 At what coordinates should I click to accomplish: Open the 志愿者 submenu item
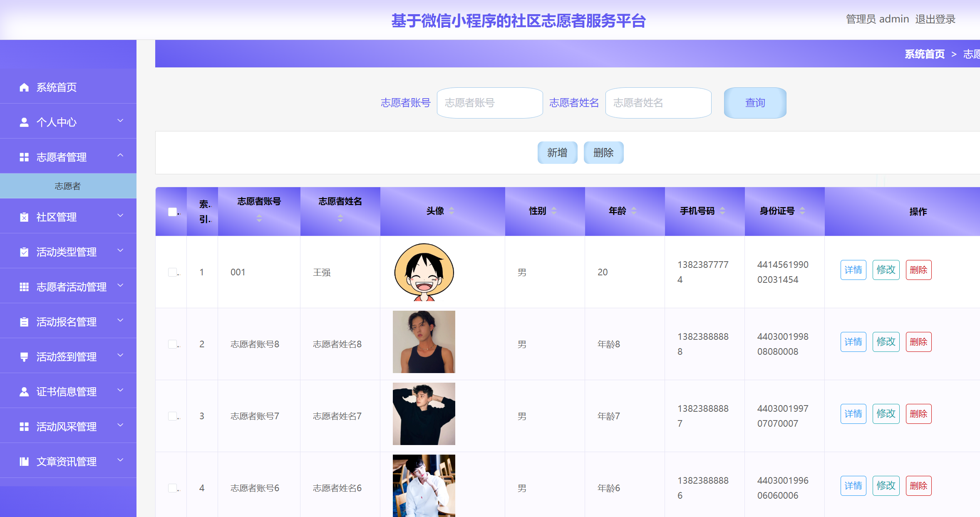point(68,186)
